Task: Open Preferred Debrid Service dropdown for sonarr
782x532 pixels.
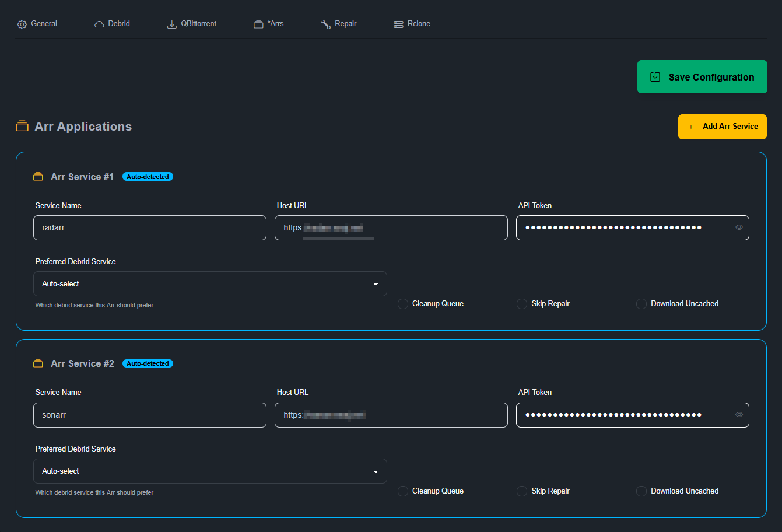Action: click(x=210, y=471)
